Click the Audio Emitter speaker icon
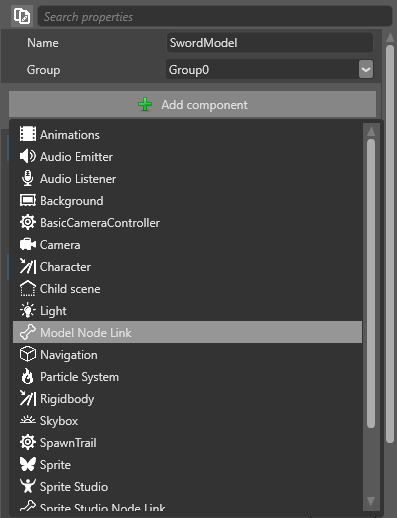Image resolution: width=397 pixels, height=518 pixels. (x=28, y=156)
